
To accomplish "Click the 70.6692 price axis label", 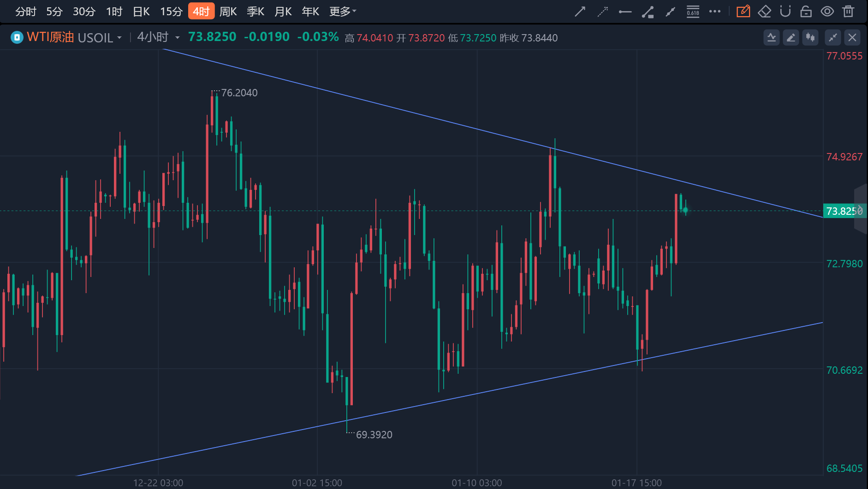I will 844,371.
